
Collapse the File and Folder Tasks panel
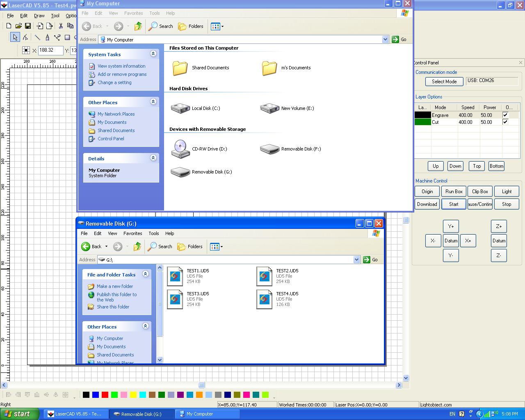point(145,274)
